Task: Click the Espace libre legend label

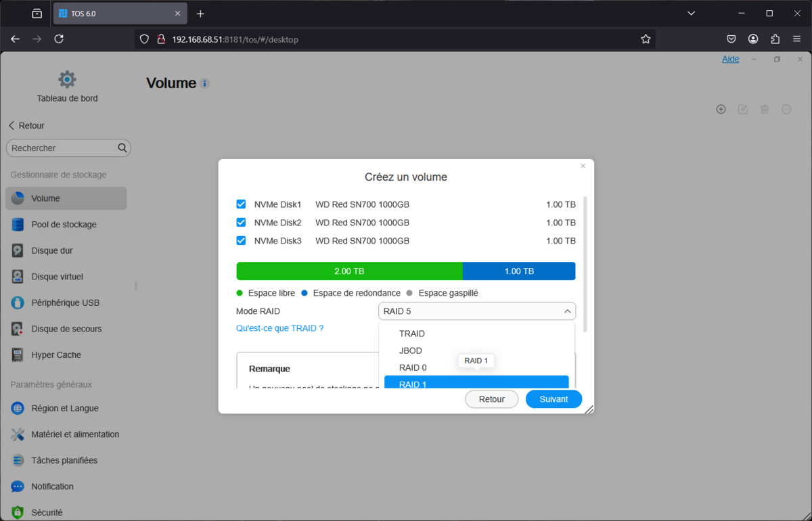Action: [271, 293]
